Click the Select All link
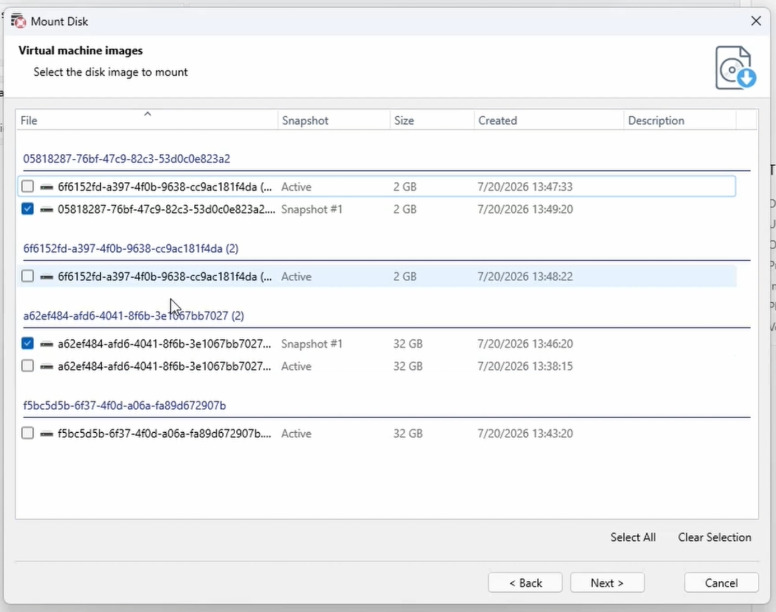The width and height of the screenshot is (776, 612). click(633, 537)
